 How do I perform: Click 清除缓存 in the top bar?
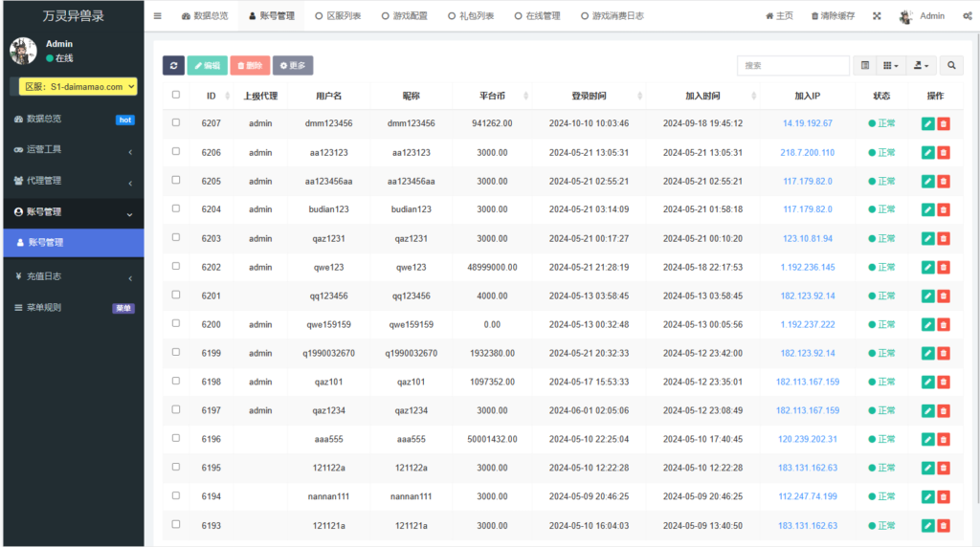[x=833, y=16]
